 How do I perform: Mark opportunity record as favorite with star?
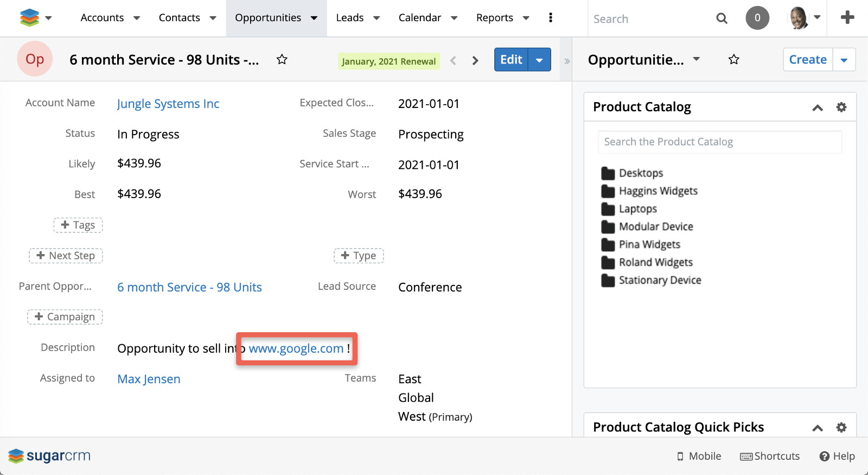point(282,60)
